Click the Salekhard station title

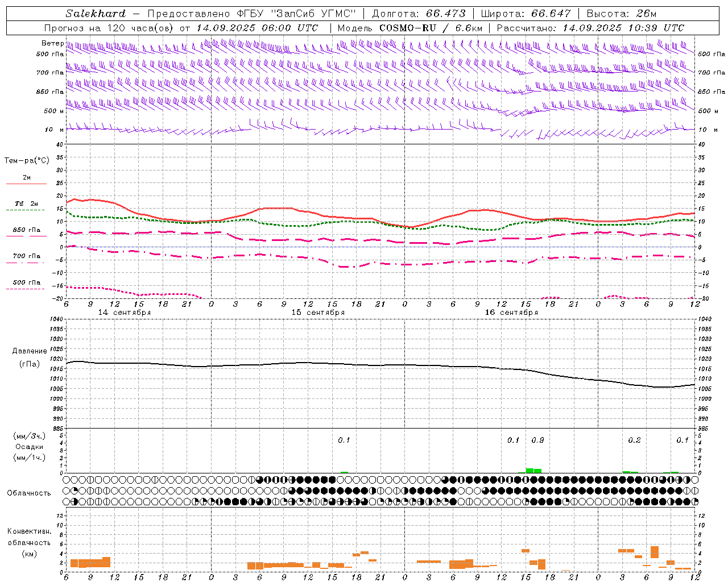(96, 13)
